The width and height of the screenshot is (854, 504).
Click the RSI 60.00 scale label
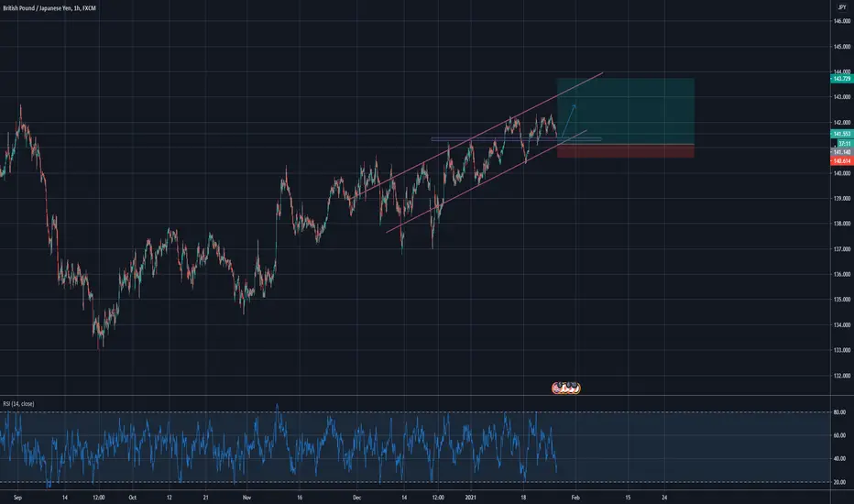point(839,436)
